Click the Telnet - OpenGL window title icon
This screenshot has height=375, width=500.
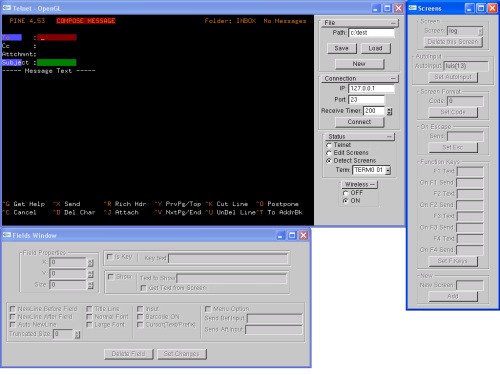pyautogui.click(x=6, y=8)
